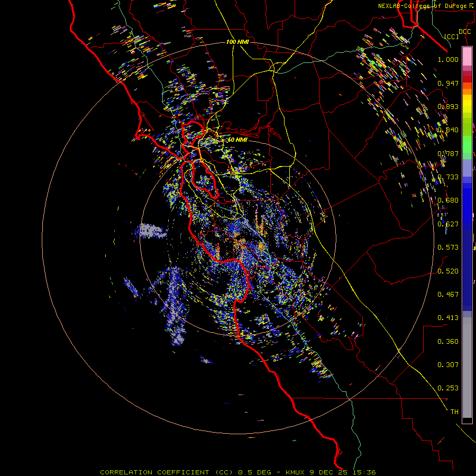Select the 0.627 legend value

tap(448, 224)
